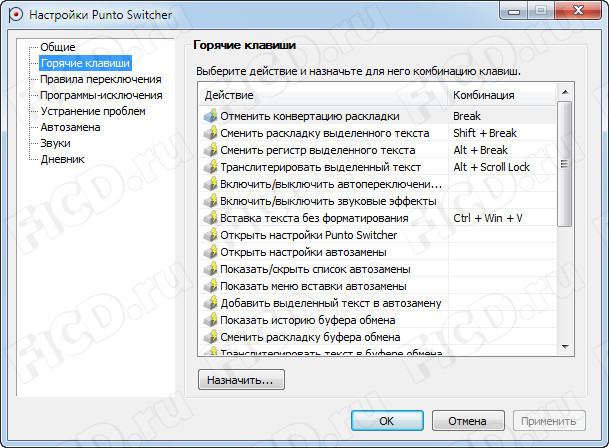Select row text Показать историю буфера обмена
This screenshot has height=448, width=609.
308,320
